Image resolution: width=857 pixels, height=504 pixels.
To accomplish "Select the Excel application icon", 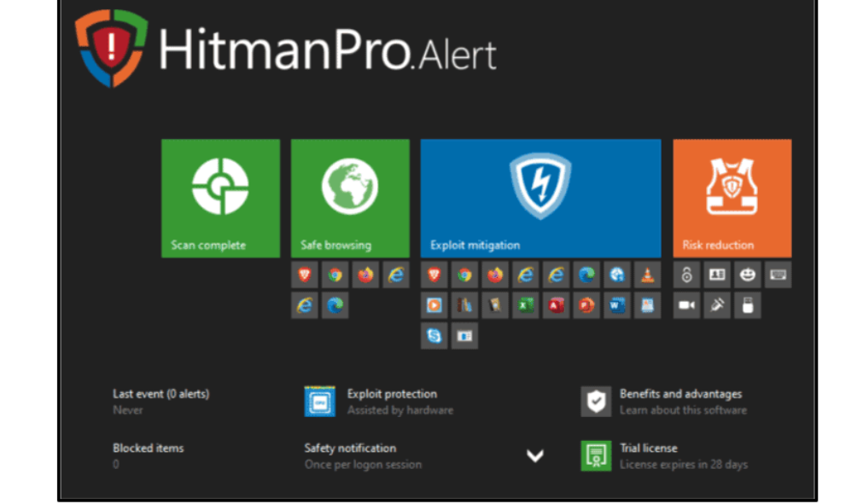I will [526, 305].
